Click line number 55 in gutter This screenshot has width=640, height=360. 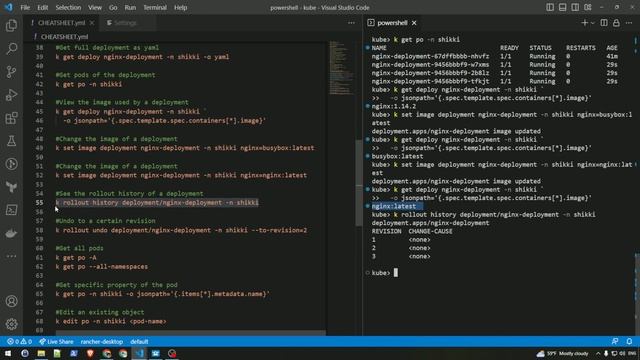pos(39,202)
